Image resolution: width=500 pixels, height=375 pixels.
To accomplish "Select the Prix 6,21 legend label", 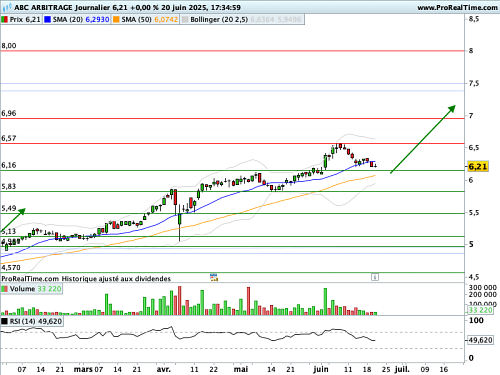I will pyautogui.click(x=25, y=20).
